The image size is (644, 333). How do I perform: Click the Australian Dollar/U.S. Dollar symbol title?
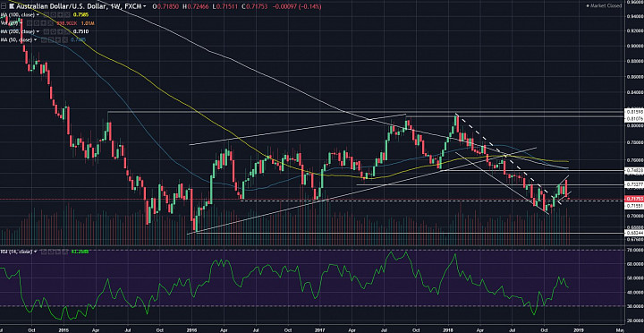point(61,6)
